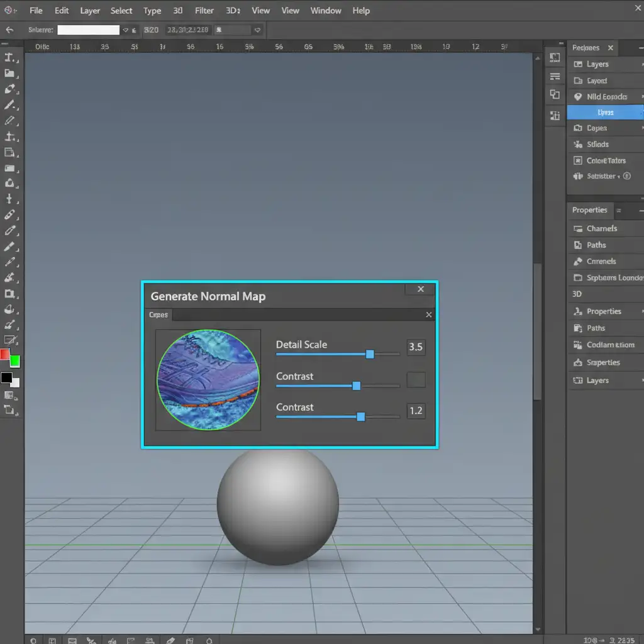Close the tab row inside the normal map dialog
Screen dimensions: 644x644
429,314
